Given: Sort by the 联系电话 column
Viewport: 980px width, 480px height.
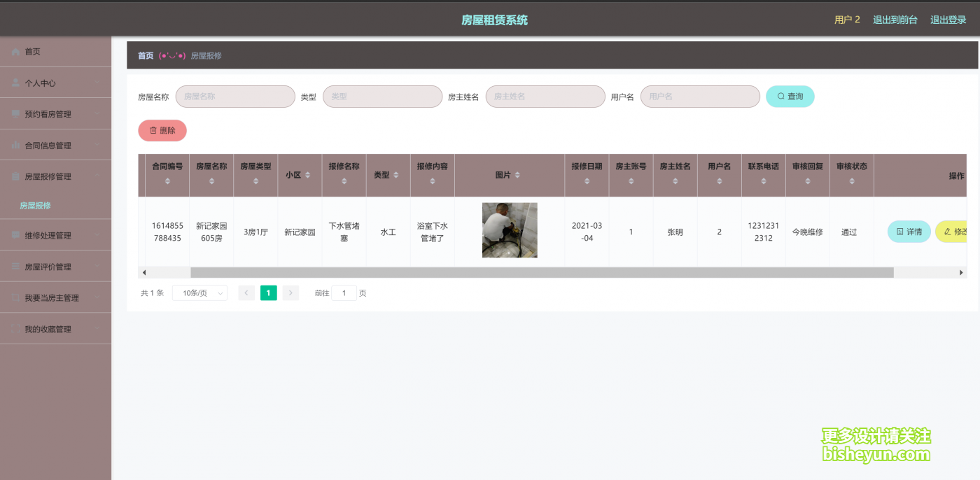Looking at the screenshot, I should coord(763,181).
